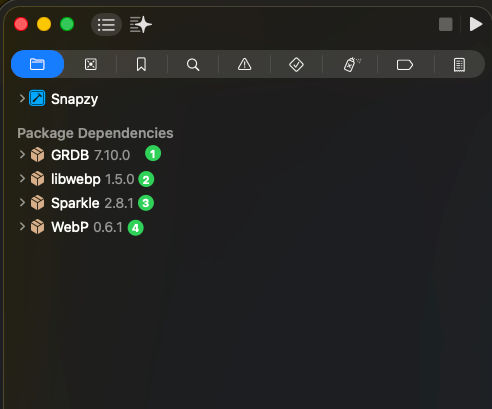Open the Debug navigator spray icon
The width and height of the screenshot is (492, 409).
352,64
